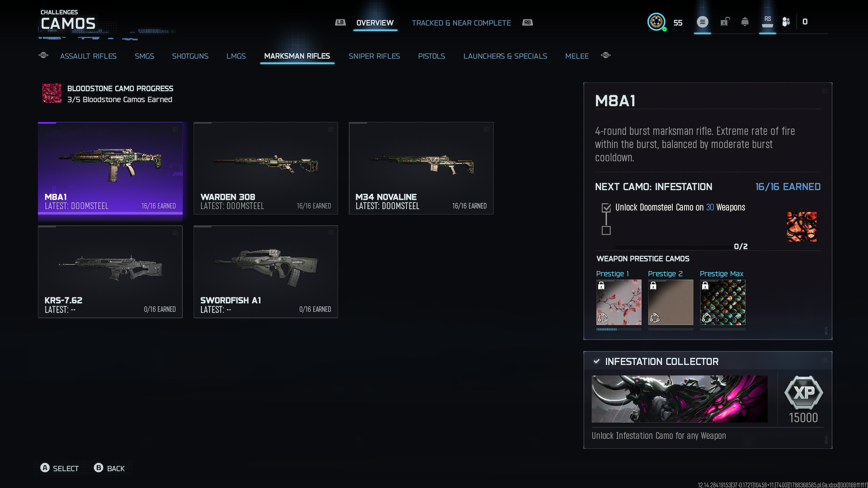Select the Warden 308 weapon card
This screenshot has width=868, height=488.
click(266, 168)
